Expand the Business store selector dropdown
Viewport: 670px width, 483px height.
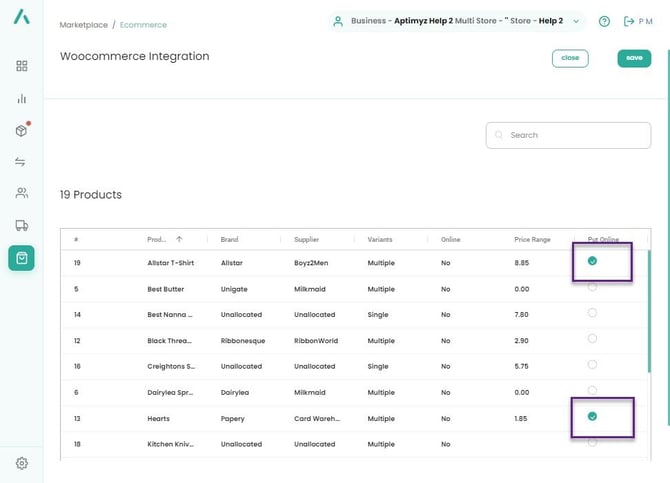(577, 21)
